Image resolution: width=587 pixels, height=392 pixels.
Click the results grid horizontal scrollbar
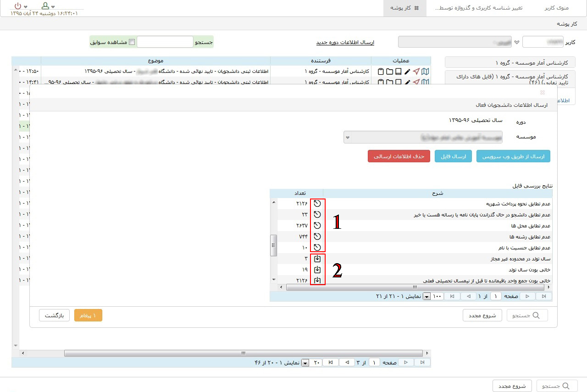(x=415, y=287)
